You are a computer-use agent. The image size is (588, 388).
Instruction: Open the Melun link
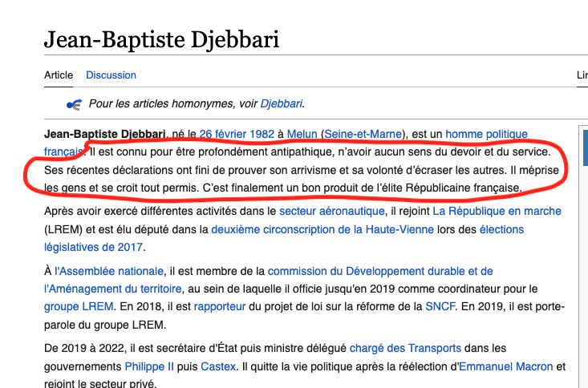click(x=302, y=134)
